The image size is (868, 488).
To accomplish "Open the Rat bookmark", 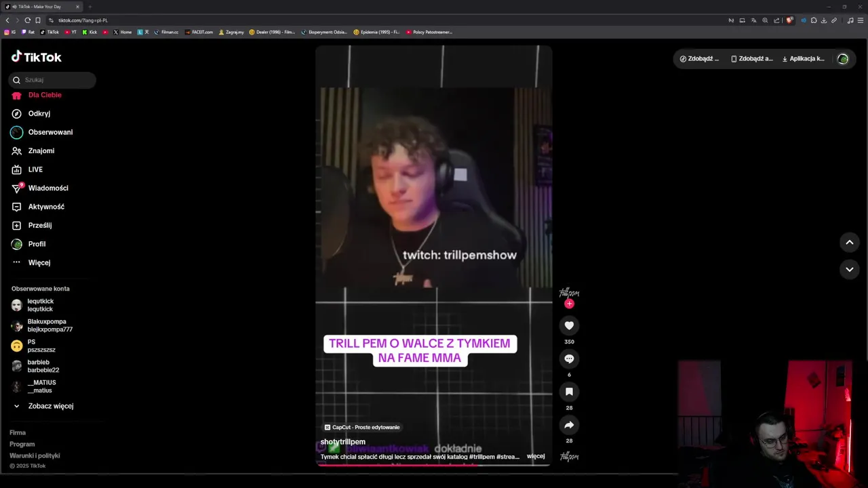I will click(x=28, y=32).
